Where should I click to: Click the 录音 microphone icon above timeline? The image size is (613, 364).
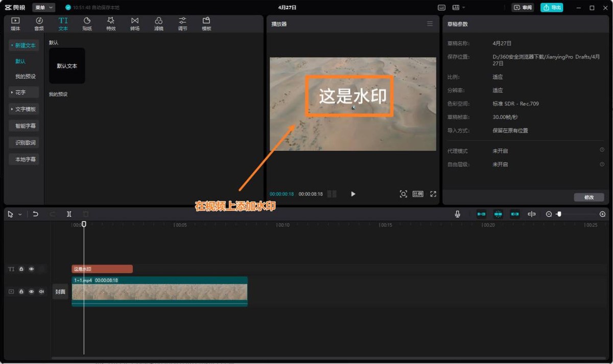point(457,214)
